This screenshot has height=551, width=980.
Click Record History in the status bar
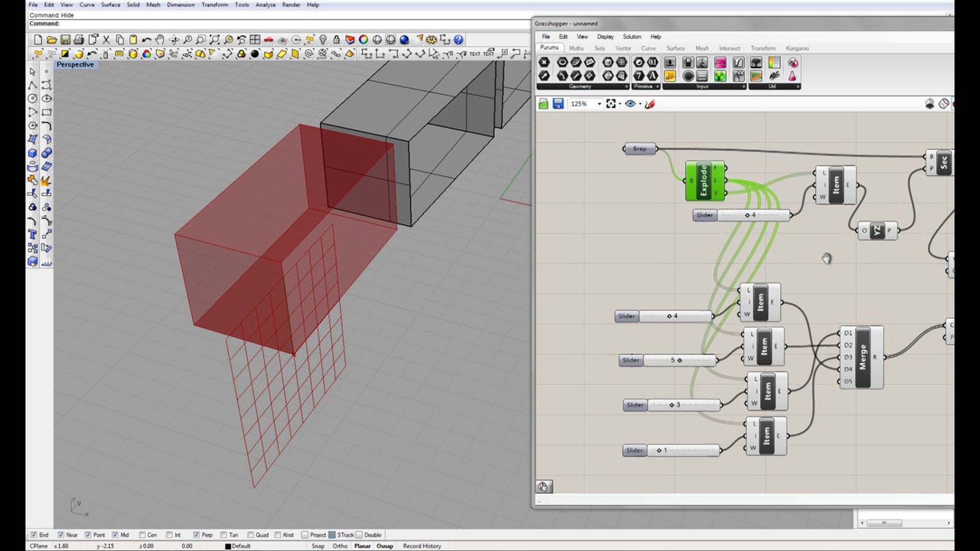[x=422, y=546]
